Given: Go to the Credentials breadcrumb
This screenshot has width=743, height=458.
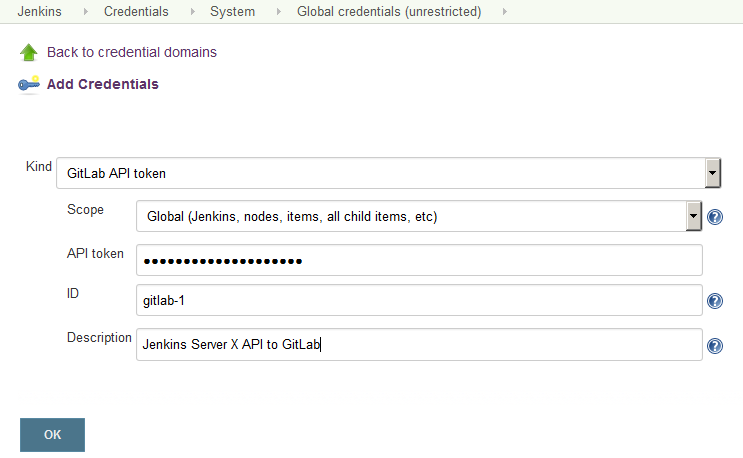Looking at the screenshot, I should click(x=136, y=11).
